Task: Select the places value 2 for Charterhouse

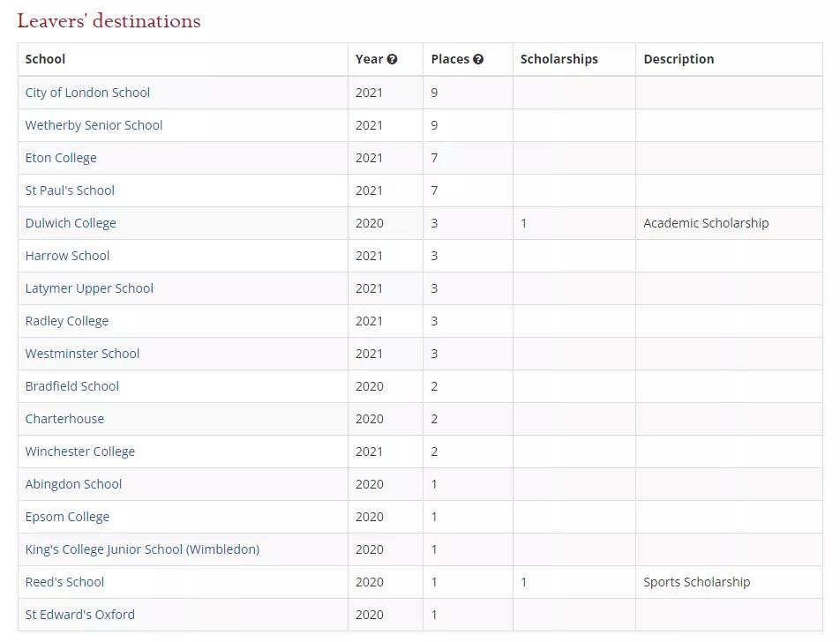Action: (x=434, y=419)
